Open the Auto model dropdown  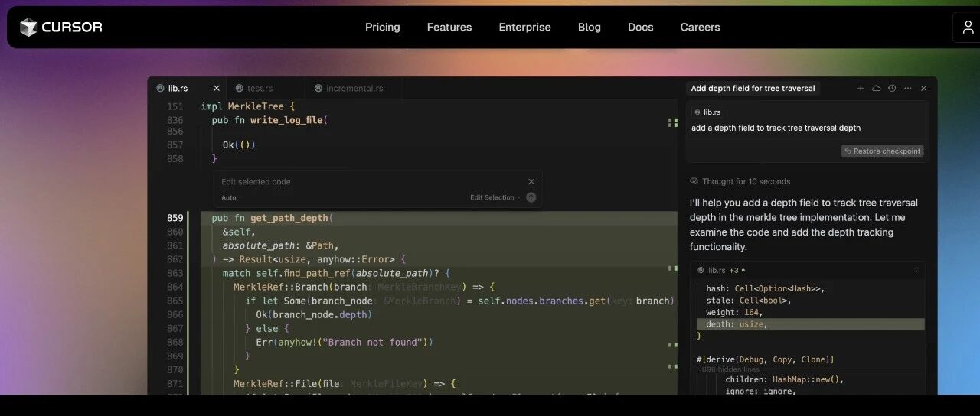click(229, 197)
